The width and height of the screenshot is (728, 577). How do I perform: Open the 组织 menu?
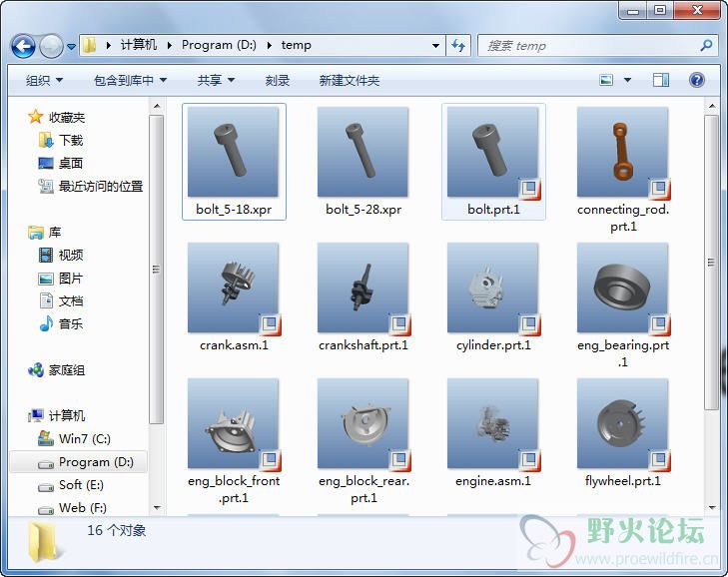coord(44,80)
